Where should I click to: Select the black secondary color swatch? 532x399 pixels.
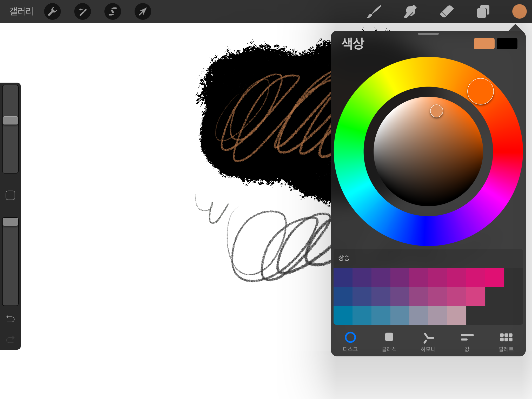507,44
